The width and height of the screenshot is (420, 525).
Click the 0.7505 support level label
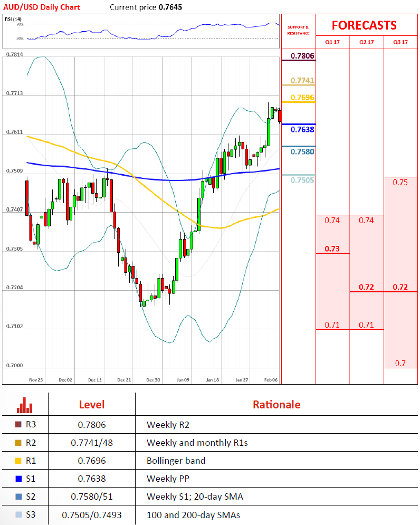point(302,180)
